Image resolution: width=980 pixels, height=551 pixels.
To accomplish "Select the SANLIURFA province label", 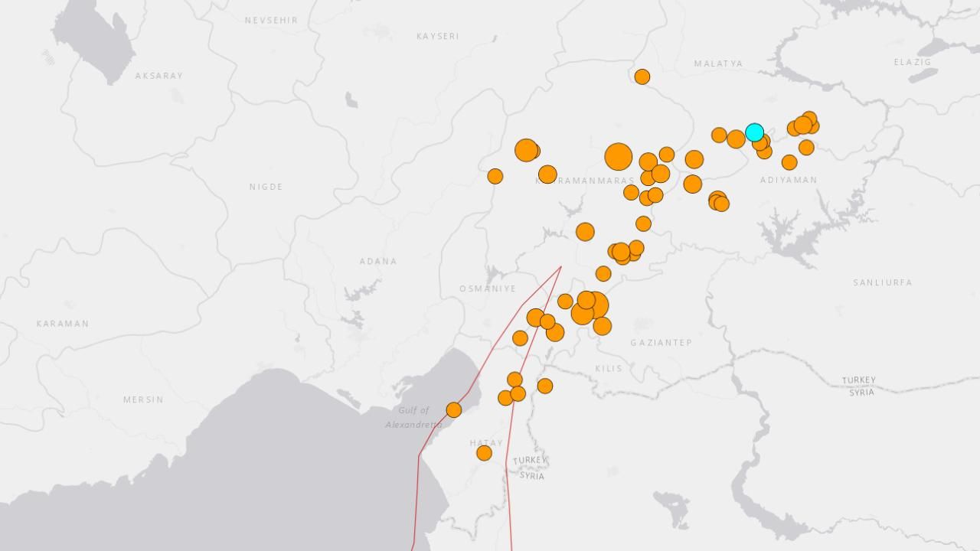I will coord(882,282).
